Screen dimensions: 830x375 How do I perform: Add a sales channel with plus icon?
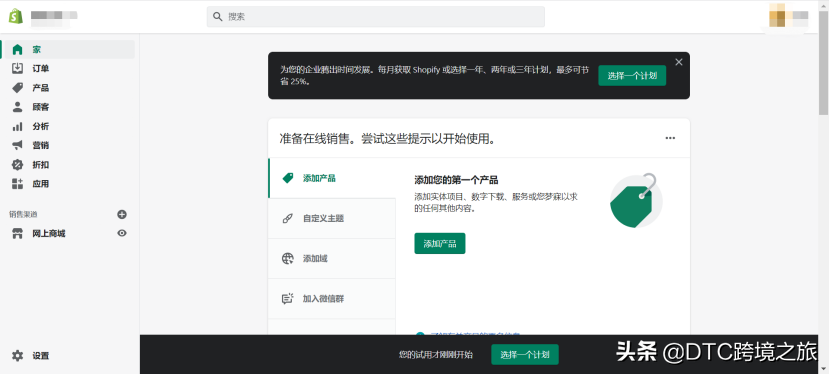[122, 215]
